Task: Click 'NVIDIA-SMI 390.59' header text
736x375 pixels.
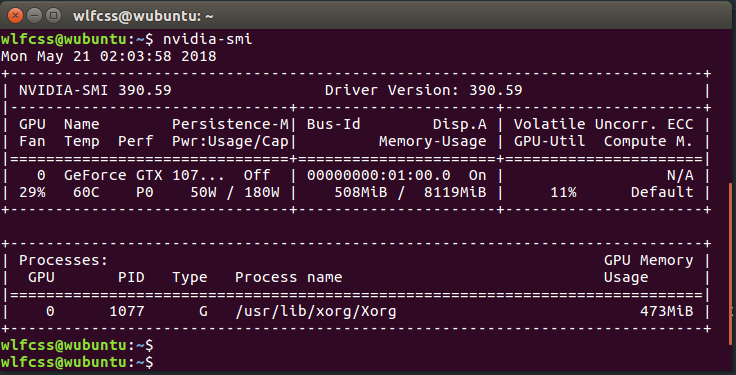Action: [95, 91]
